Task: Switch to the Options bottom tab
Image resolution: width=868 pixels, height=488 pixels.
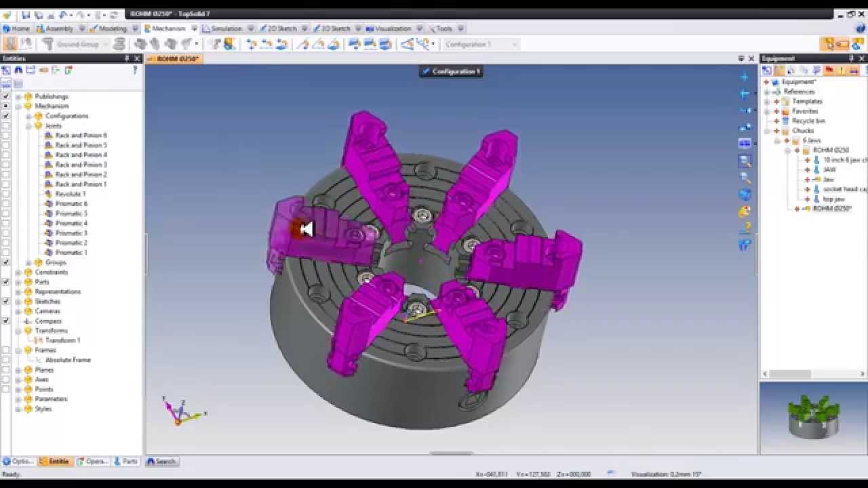Action: (x=18, y=462)
